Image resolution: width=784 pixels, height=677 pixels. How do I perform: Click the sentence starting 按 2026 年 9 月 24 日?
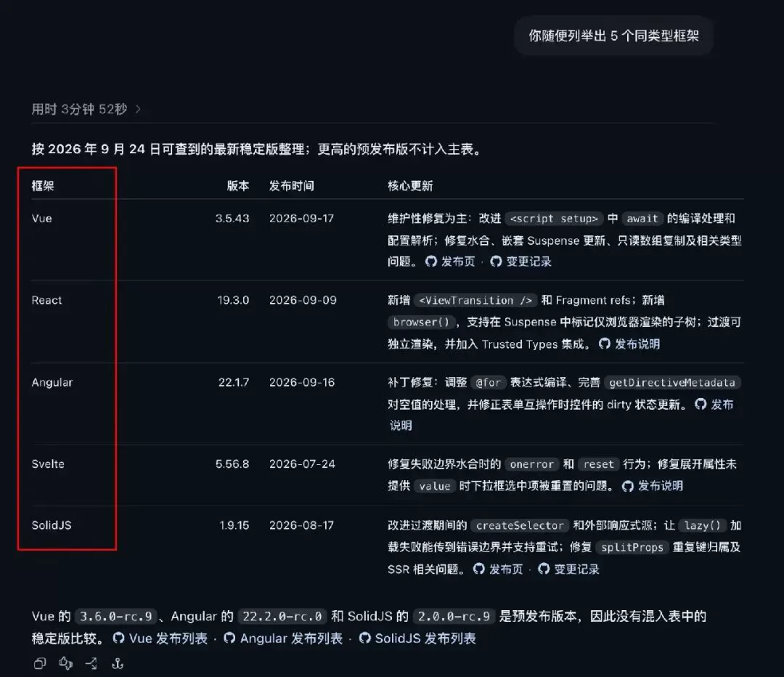pos(257,149)
